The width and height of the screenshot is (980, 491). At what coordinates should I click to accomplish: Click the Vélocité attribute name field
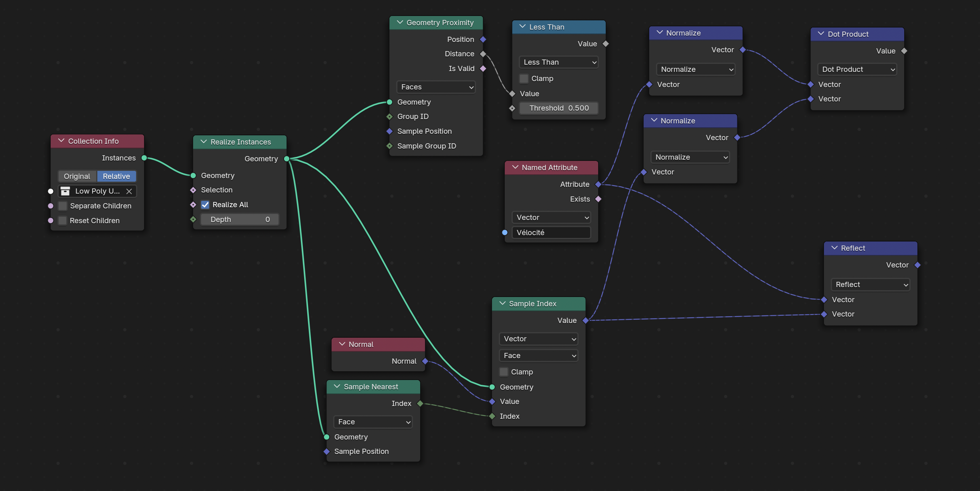[x=551, y=233]
